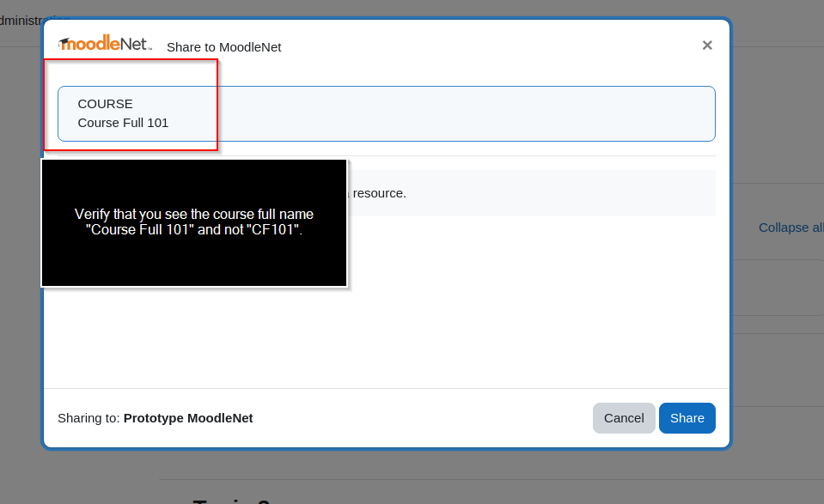The height and width of the screenshot is (504, 824).
Task: Cancel sharing to MoodleNet
Action: [x=624, y=418]
